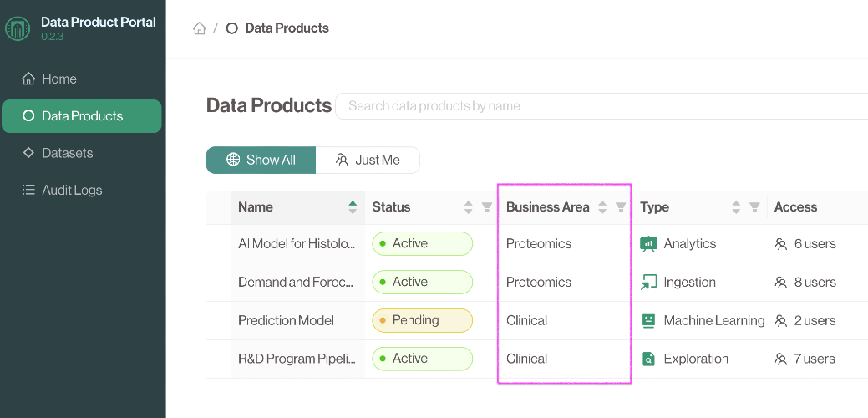Click the Datasets diamond icon in sidebar
868x418 pixels.
pyautogui.click(x=28, y=152)
